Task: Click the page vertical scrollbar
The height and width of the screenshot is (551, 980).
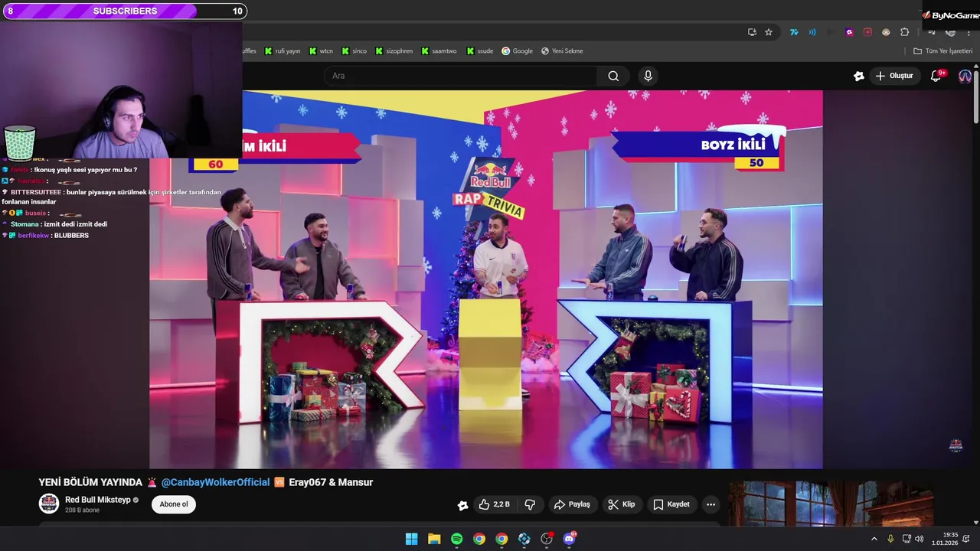Action: click(975, 96)
